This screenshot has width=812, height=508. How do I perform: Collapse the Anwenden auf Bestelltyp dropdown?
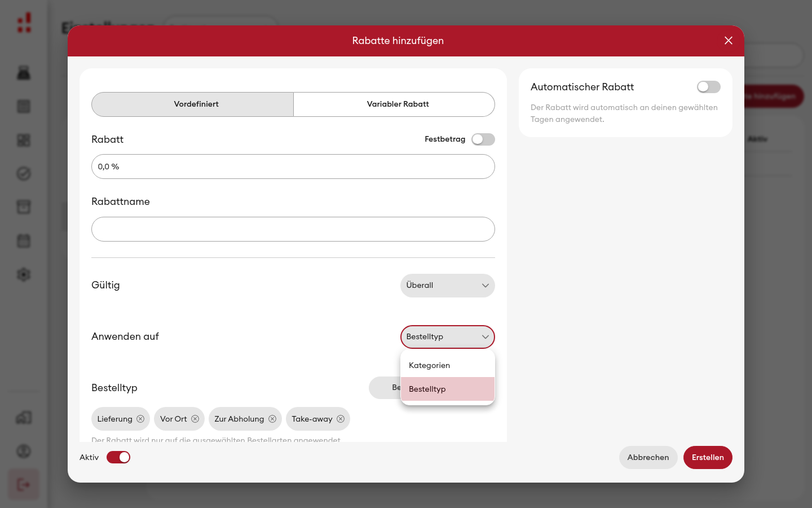pyautogui.click(x=448, y=337)
